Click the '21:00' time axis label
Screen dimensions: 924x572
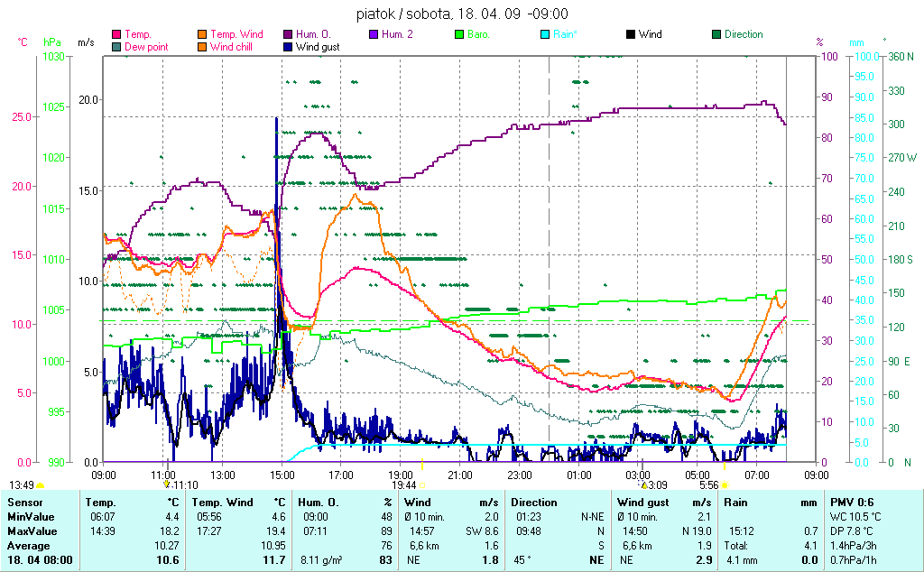pos(460,475)
